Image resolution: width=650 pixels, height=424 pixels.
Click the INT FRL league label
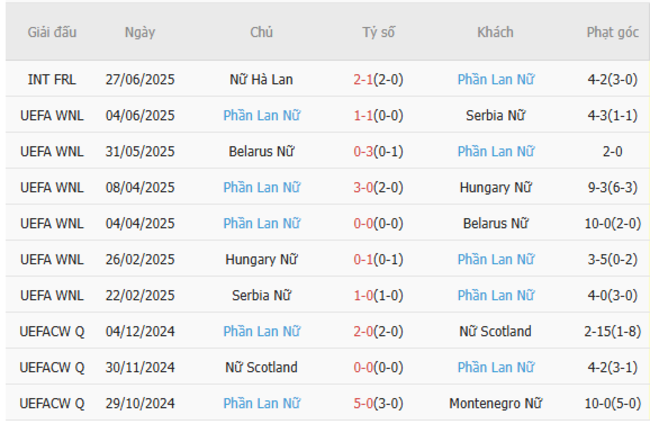point(52,79)
